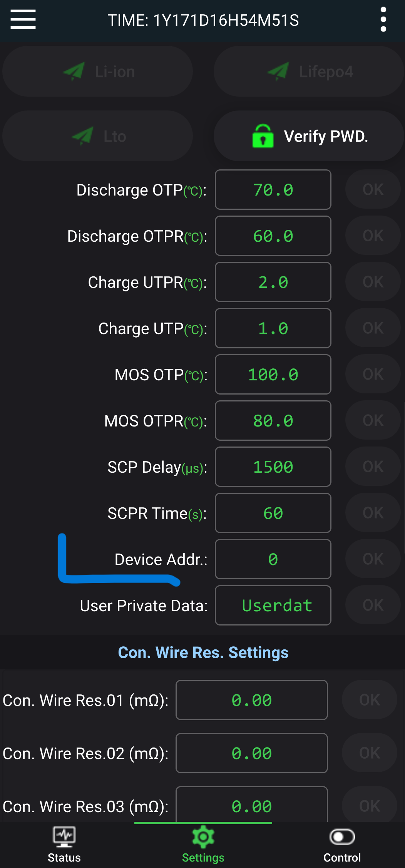Confirm Discharge OTP with its OK button
This screenshot has height=868, width=405.
coord(373,189)
